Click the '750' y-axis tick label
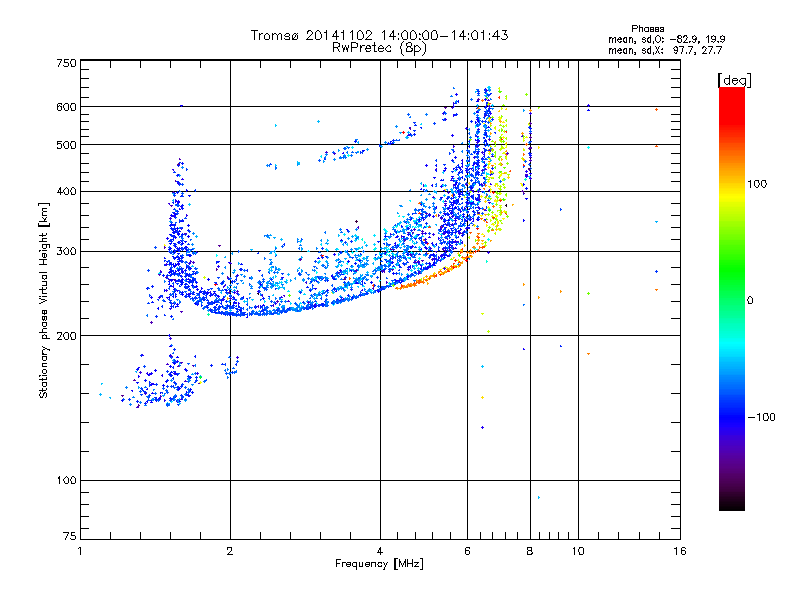 pos(66,63)
